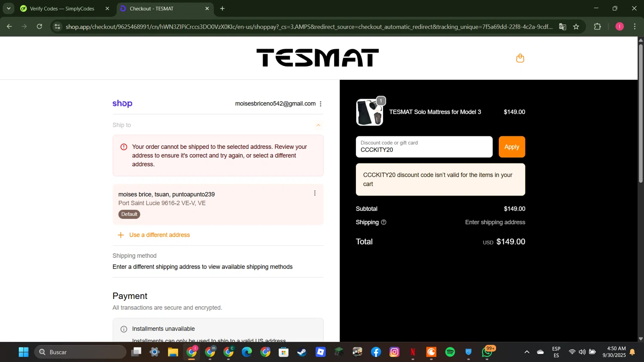Image resolution: width=644 pixels, height=362 pixels.
Task: Click the Payment heading
Action: [130, 296]
